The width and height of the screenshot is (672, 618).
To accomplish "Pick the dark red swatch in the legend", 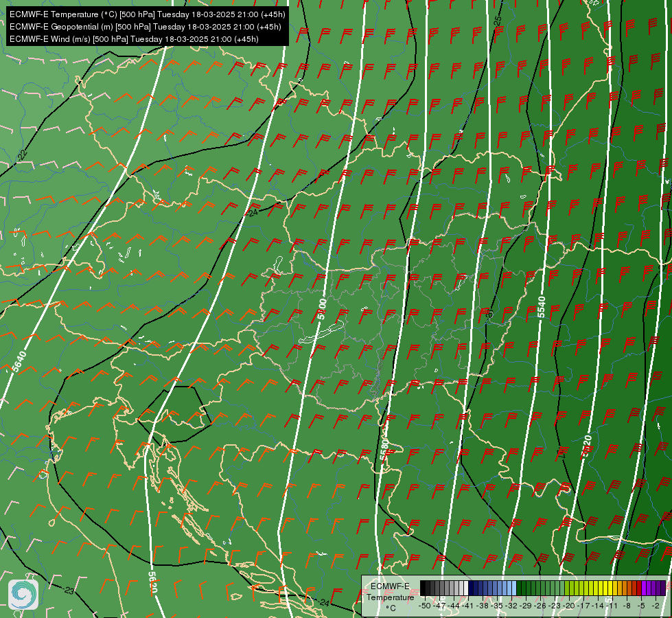I will tap(639, 588).
